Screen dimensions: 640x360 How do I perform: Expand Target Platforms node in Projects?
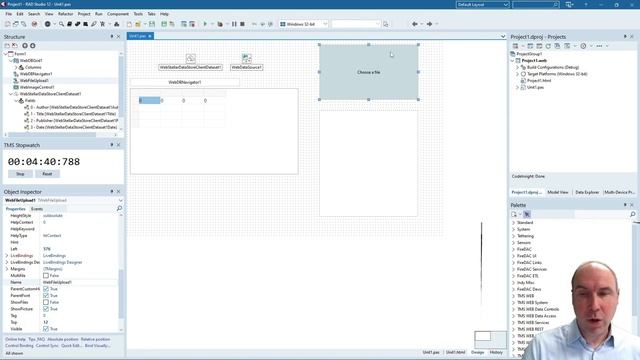(518, 74)
